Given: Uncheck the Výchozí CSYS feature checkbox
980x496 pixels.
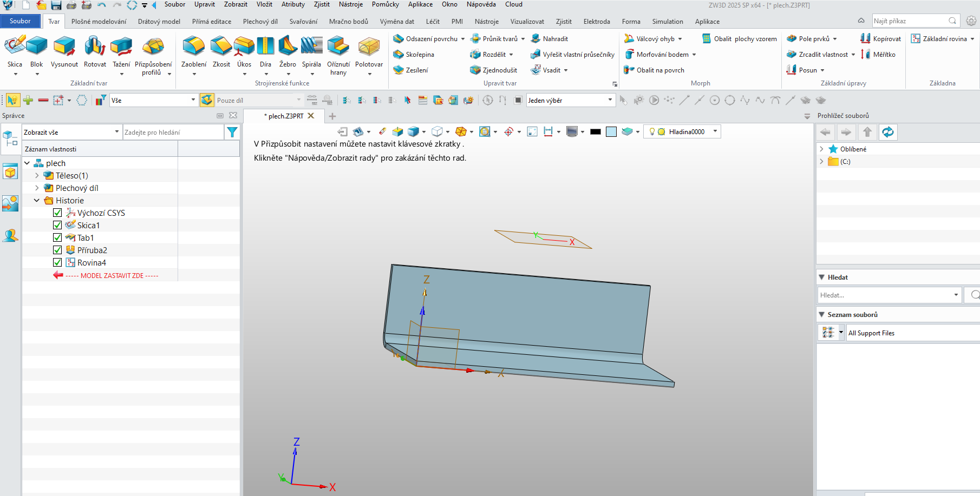Looking at the screenshot, I should (57, 213).
